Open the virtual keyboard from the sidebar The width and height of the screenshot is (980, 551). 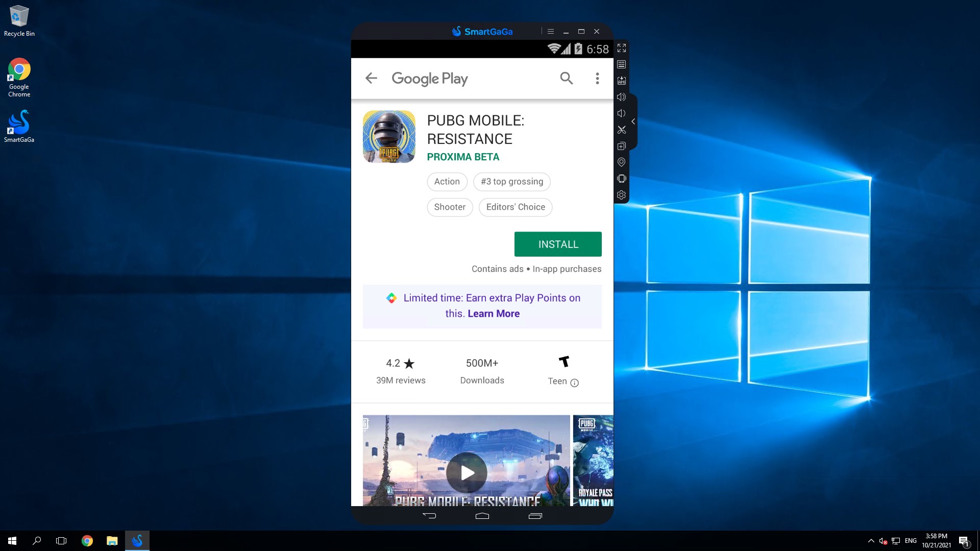click(x=621, y=64)
